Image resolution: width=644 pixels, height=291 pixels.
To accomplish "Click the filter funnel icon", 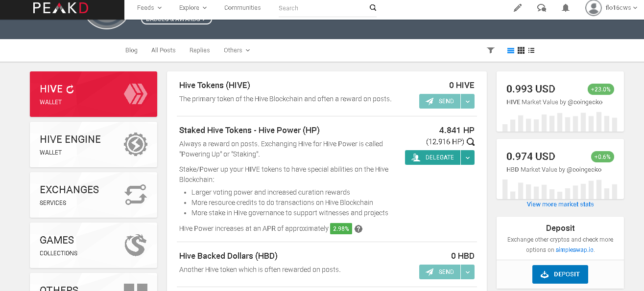I will click(491, 50).
